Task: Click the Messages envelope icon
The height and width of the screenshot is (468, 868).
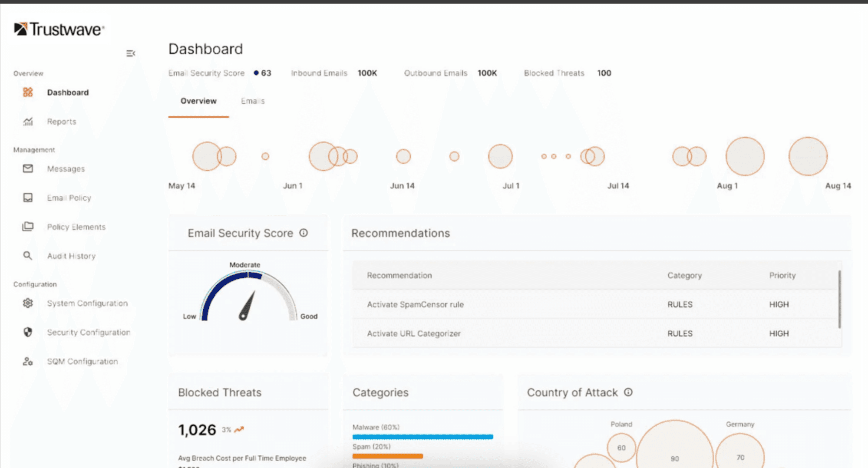Action: pos(28,168)
